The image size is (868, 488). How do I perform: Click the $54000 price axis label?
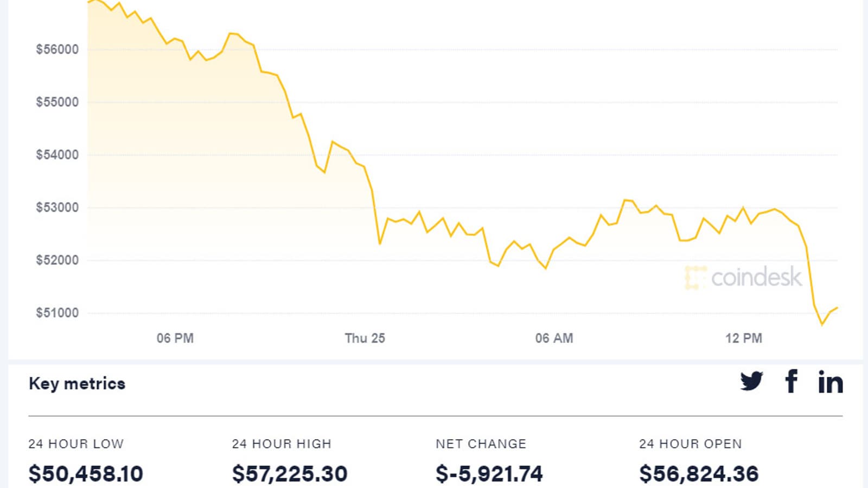click(57, 155)
